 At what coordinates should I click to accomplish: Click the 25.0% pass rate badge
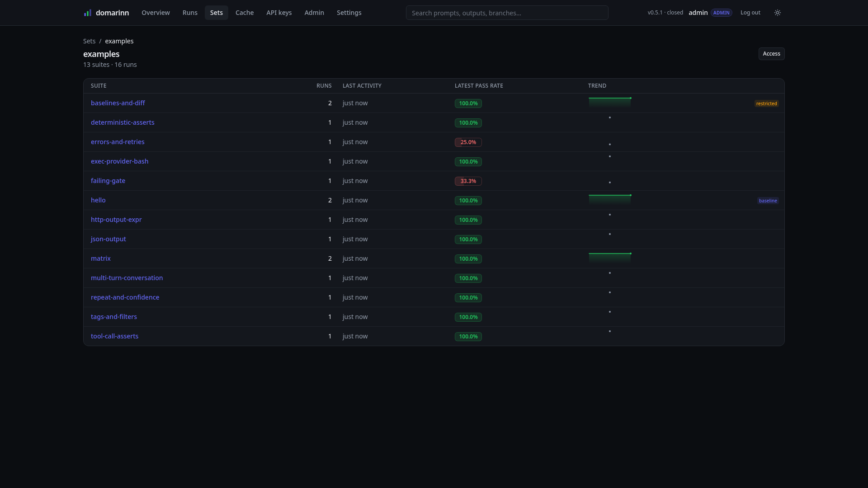coord(468,142)
